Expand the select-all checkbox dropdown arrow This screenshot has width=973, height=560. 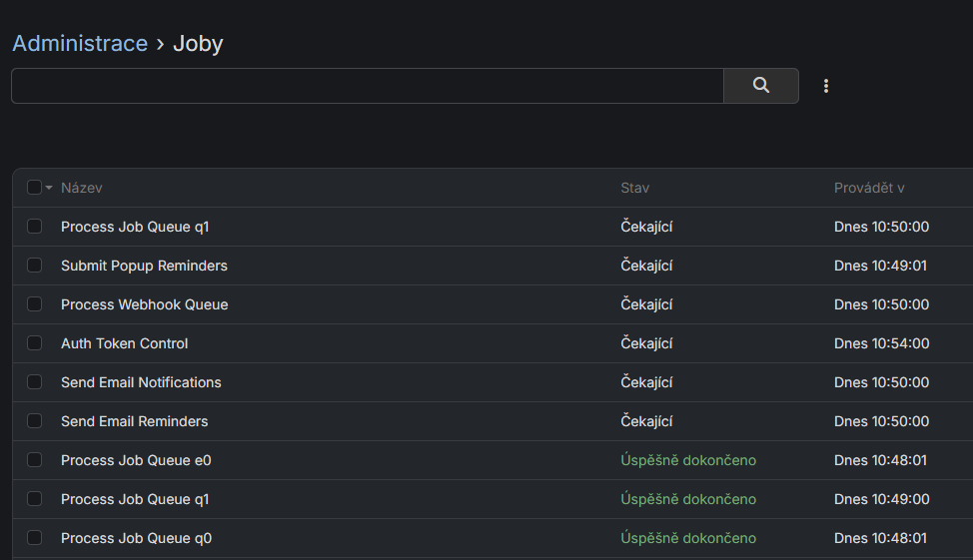pos(49,188)
